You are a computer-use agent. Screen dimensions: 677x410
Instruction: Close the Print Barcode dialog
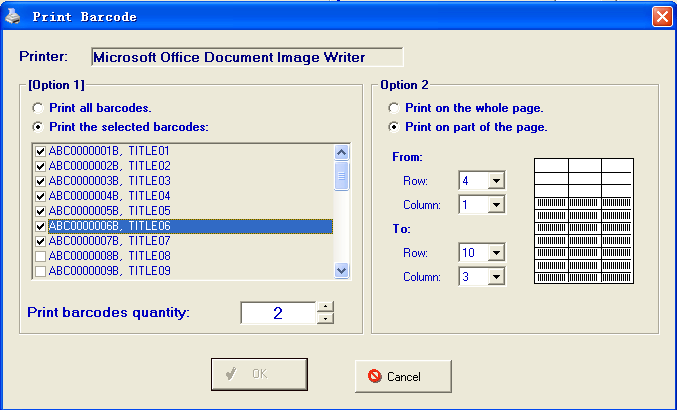point(661,17)
